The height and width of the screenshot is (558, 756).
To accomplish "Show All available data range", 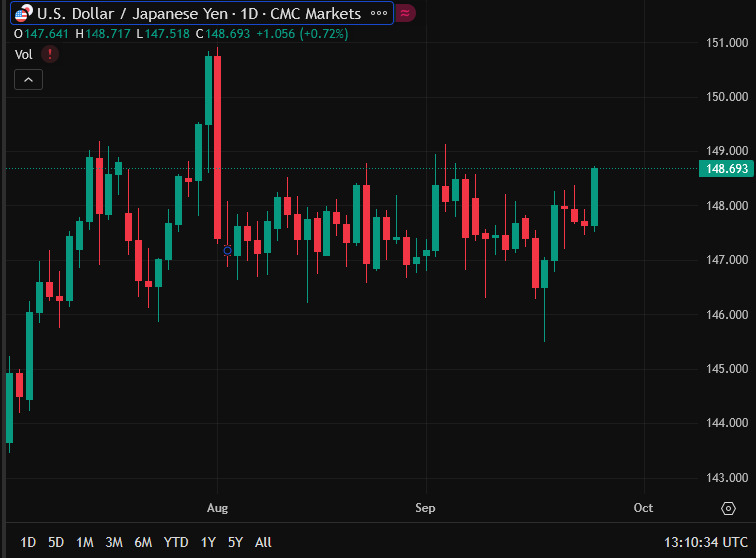I will coord(263,542).
